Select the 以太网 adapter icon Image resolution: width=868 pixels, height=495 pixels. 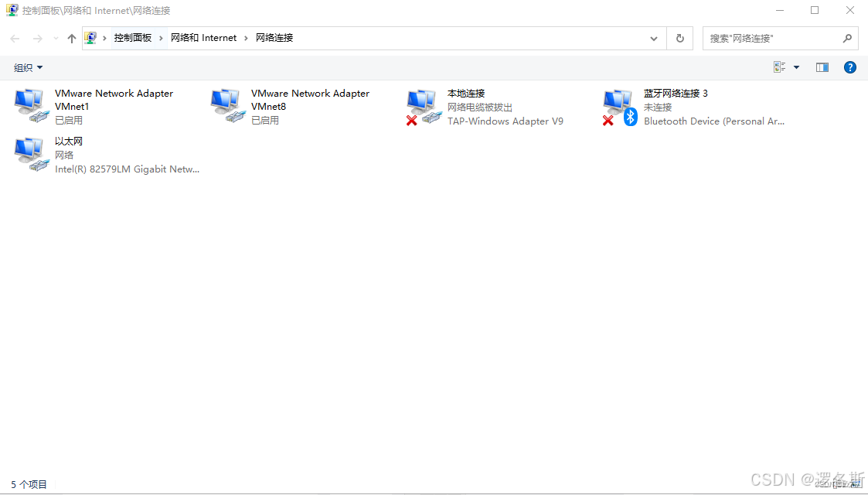pyautogui.click(x=31, y=155)
